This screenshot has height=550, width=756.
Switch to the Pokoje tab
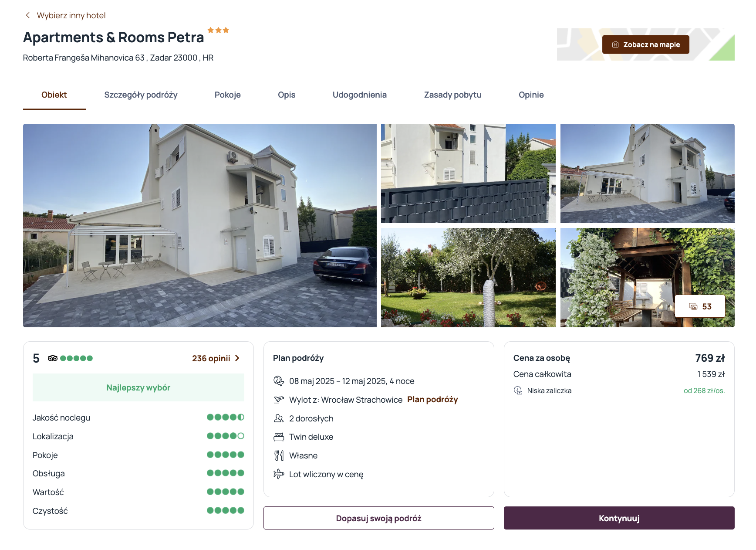(228, 95)
